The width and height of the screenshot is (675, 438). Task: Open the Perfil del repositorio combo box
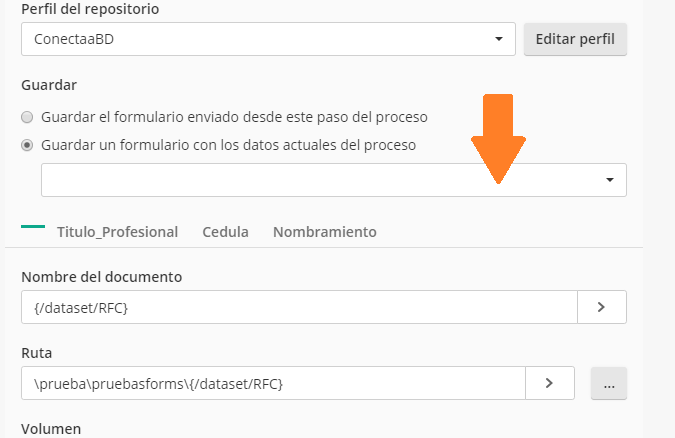point(268,39)
